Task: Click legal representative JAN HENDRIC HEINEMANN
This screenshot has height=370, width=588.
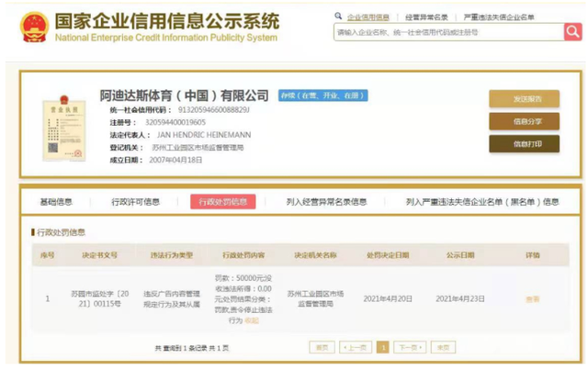Action: [204, 135]
